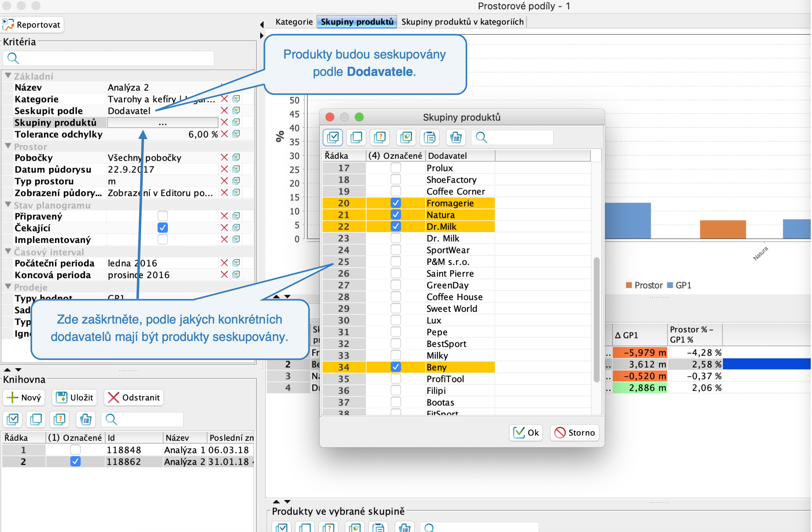This screenshot has height=532, width=812.
Task: Click the copy icon next to Koncová perioda
Action: (x=236, y=274)
